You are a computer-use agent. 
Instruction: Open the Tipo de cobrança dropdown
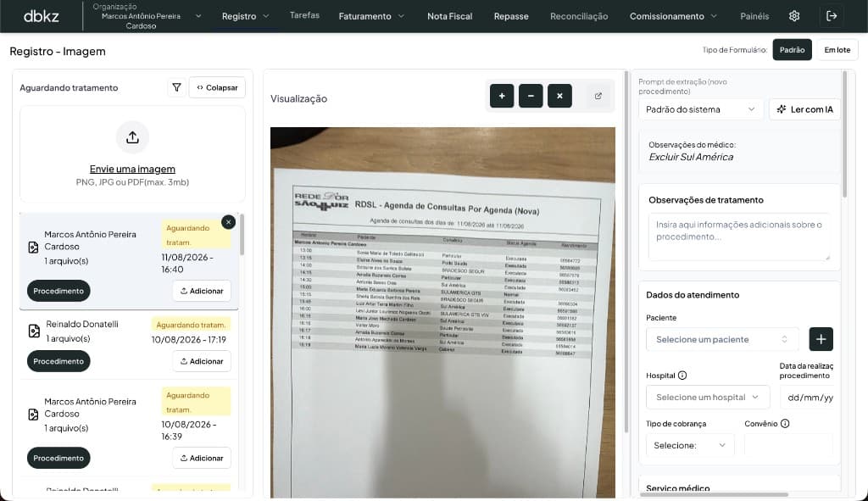coord(690,444)
